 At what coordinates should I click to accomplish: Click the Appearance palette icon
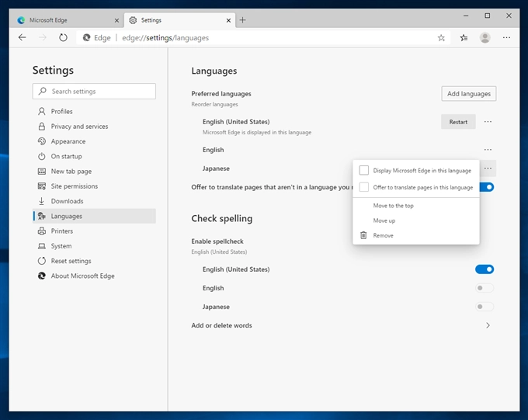[x=42, y=141]
